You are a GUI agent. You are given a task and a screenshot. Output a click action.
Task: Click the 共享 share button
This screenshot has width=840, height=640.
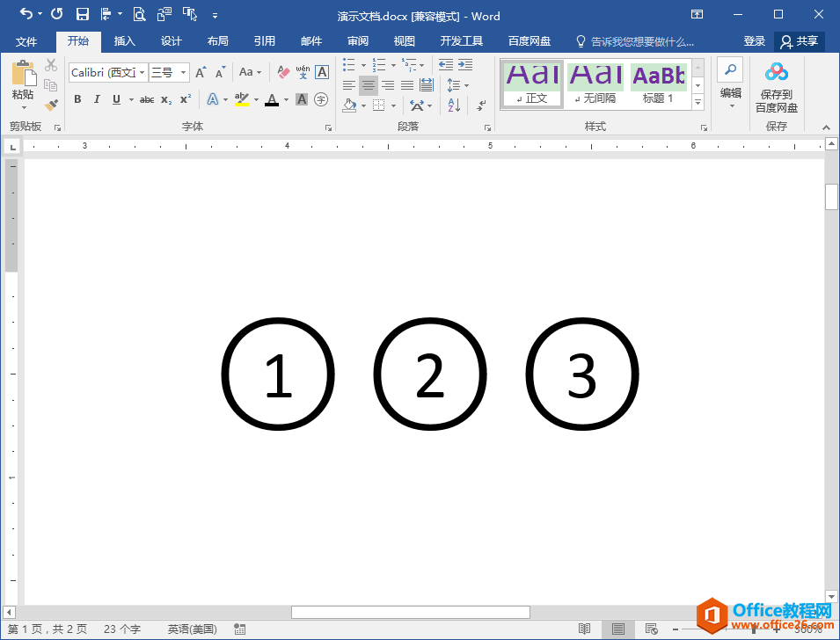(799, 41)
